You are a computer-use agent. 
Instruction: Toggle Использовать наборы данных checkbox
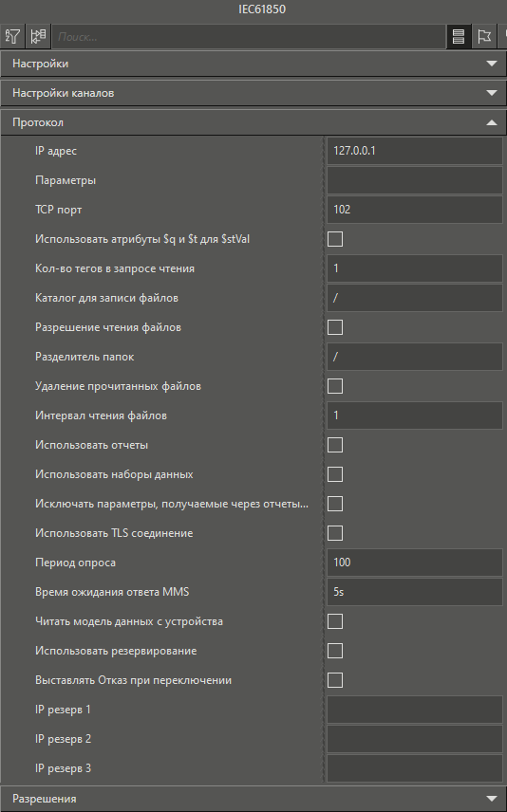click(x=335, y=474)
